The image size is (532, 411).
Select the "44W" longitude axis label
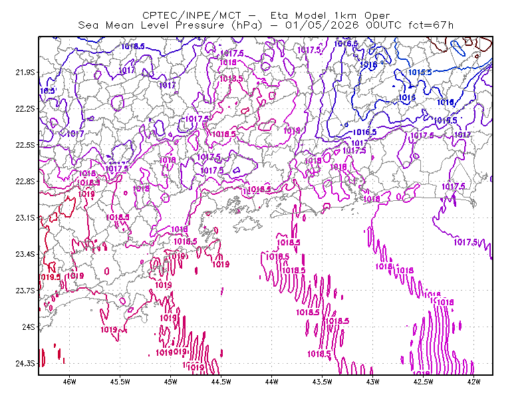pos(271,382)
